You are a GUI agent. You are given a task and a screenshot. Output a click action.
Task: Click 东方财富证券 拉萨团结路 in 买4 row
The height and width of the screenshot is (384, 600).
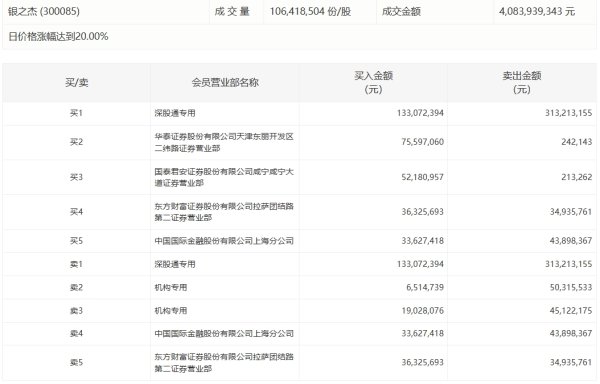pyautogui.click(x=224, y=212)
